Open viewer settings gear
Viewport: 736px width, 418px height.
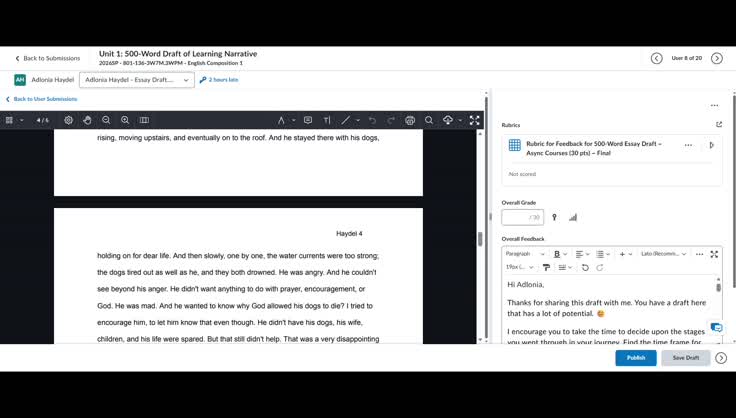[x=69, y=120]
